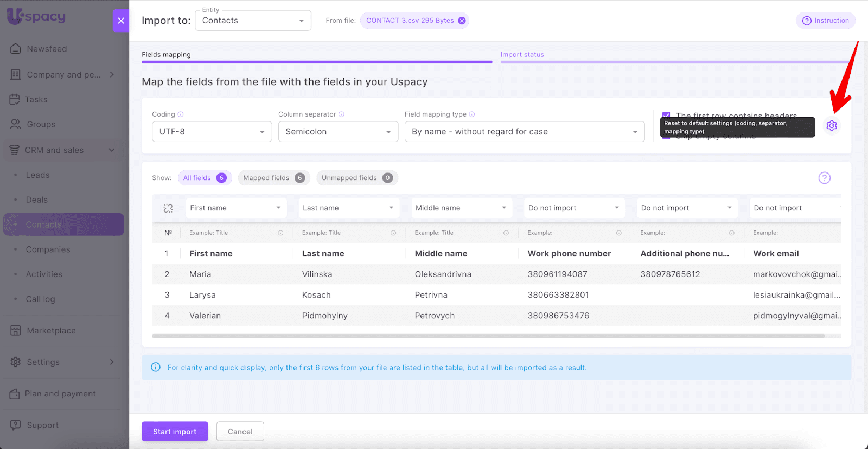The width and height of the screenshot is (868, 449).
Task: Click the info icon next to Coding
Action: [181, 114]
